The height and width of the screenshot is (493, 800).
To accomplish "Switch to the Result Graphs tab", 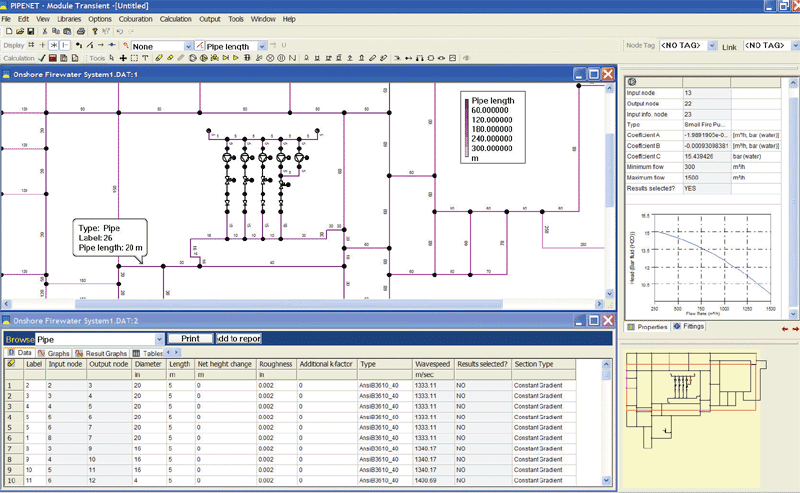I will coord(101,353).
